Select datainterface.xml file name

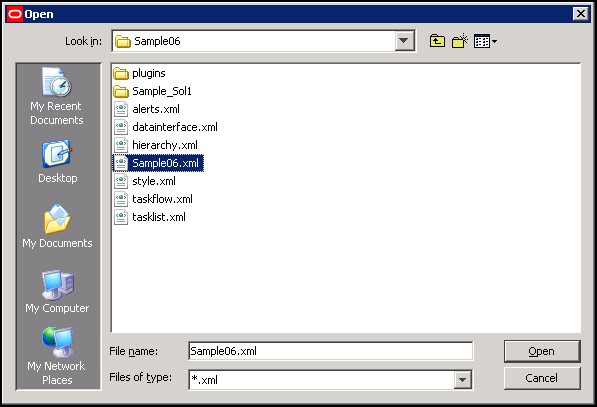point(175,127)
